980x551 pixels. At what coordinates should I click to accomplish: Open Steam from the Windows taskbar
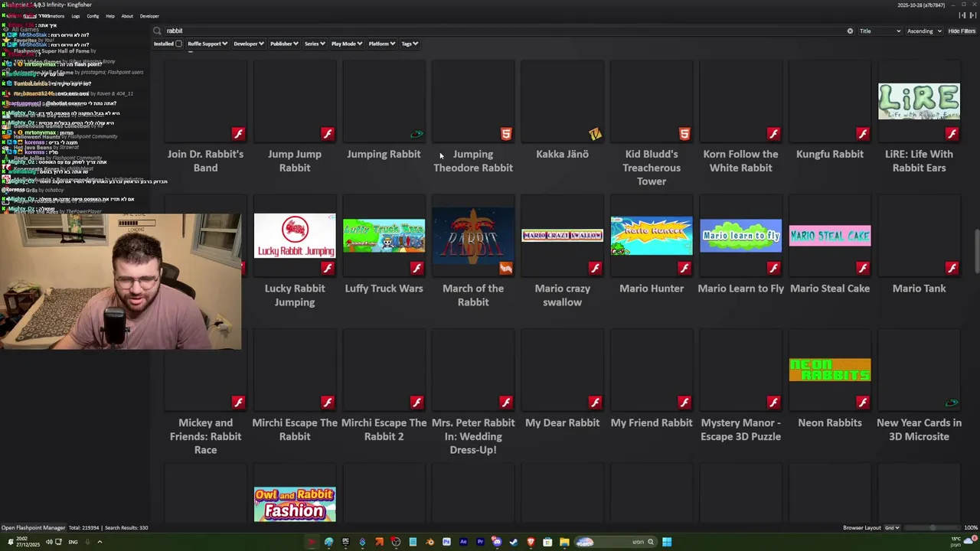tap(514, 542)
